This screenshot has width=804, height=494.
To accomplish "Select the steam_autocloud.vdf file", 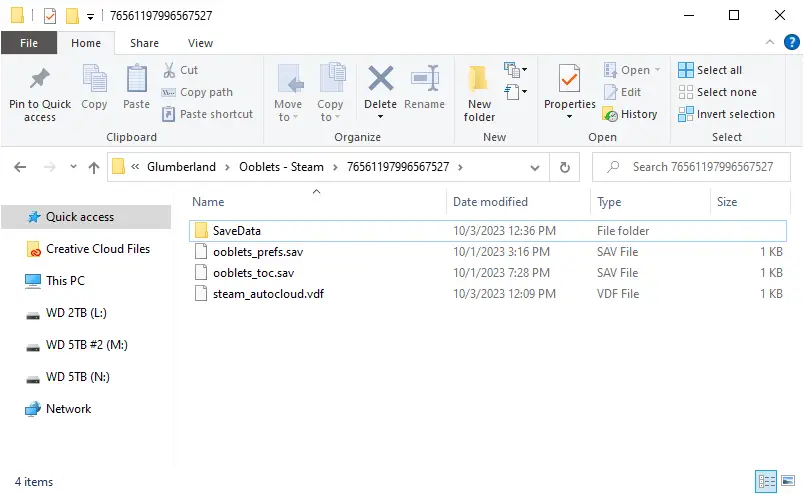I will [x=488, y=294].
